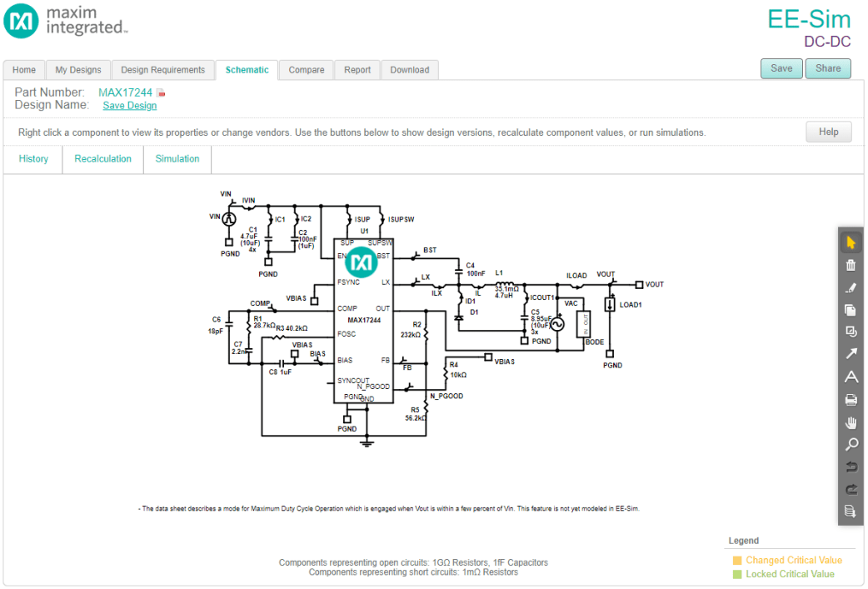Click the copy pages tool
Image resolution: width=868 pixels, height=589 pixels.
pos(851,310)
